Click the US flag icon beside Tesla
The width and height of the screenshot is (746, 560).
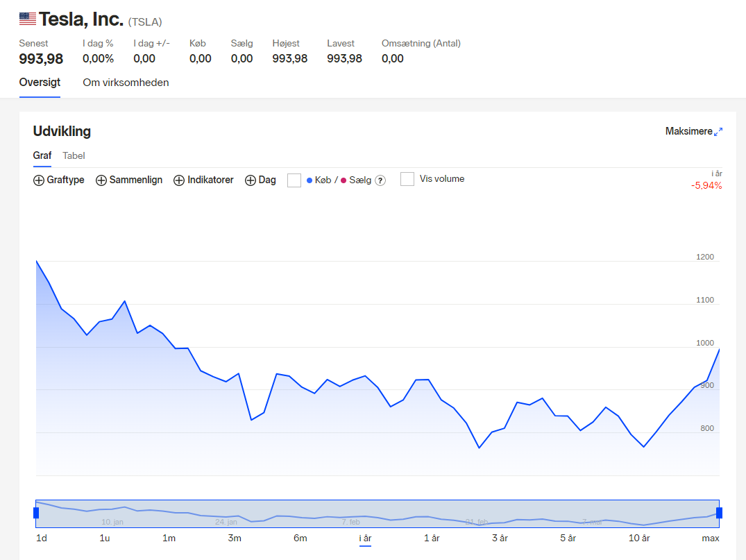[x=28, y=19]
